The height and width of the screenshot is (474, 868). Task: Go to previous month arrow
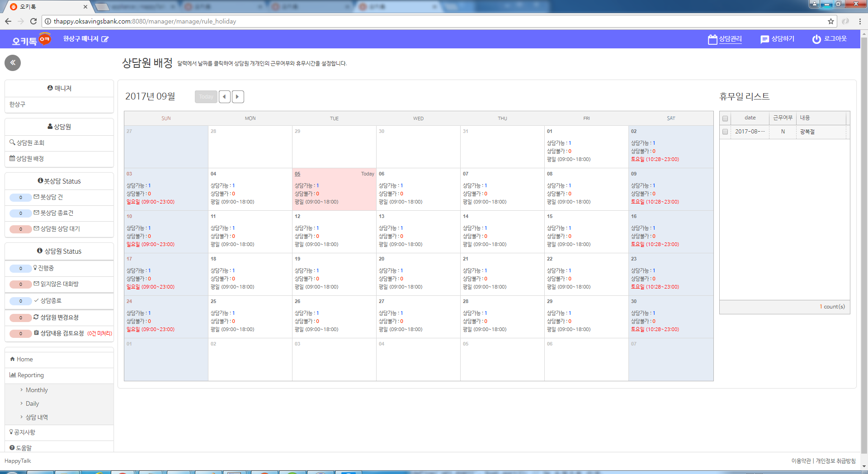click(x=225, y=97)
